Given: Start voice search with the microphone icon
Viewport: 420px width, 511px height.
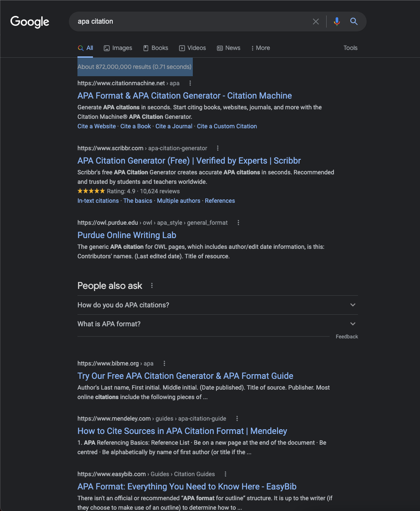Looking at the screenshot, I should [337, 22].
